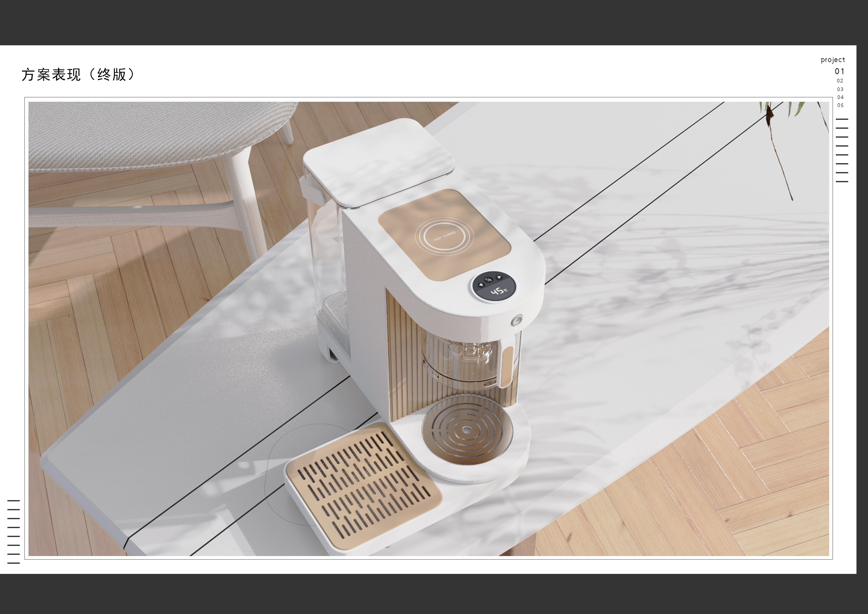Screen dimensions: 868x614
Task: Click the title 方案表现（终版）
Action: [x=78, y=75]
